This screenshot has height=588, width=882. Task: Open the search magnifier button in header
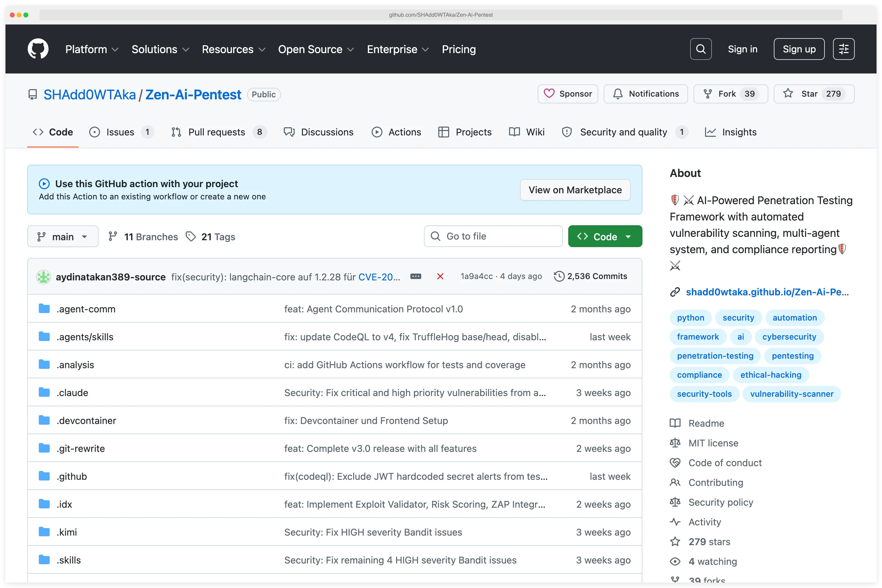click(x=701, y=49)
